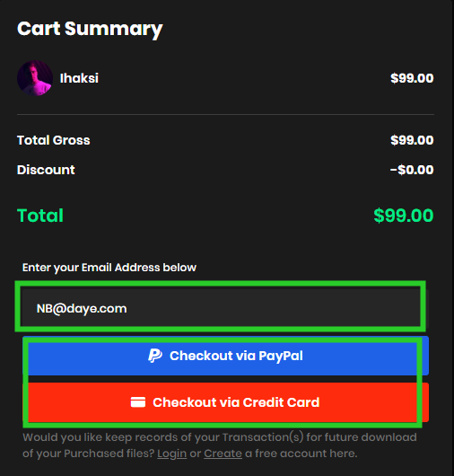The height and width of the screenshot is (476, 454).
Task: Click the Ihaksi item name
Action: (x=79, y=78)
